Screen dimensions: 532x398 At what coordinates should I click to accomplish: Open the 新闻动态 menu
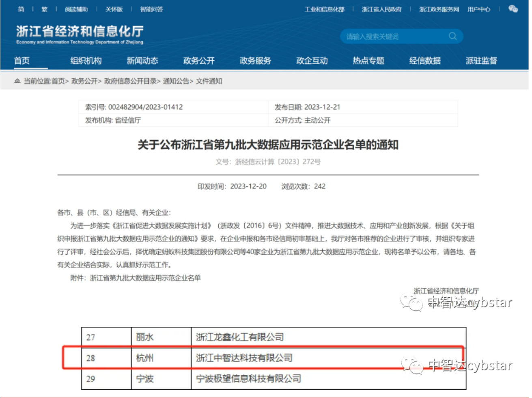click(142, 61)
